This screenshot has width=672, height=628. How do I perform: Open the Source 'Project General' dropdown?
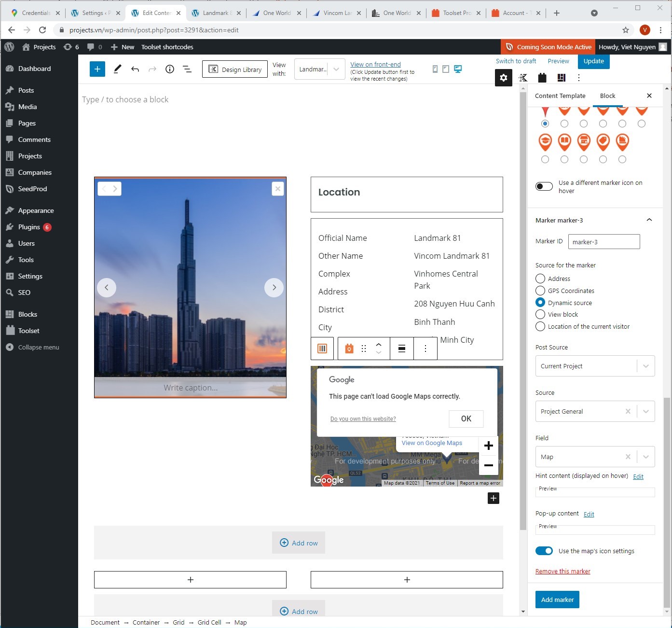coord(595,411)
